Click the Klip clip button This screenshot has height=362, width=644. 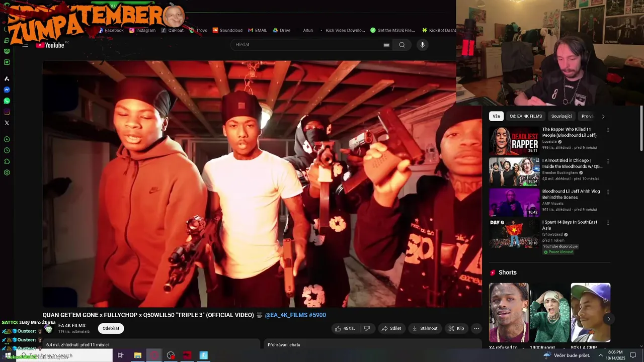click(x=456, y=328)
